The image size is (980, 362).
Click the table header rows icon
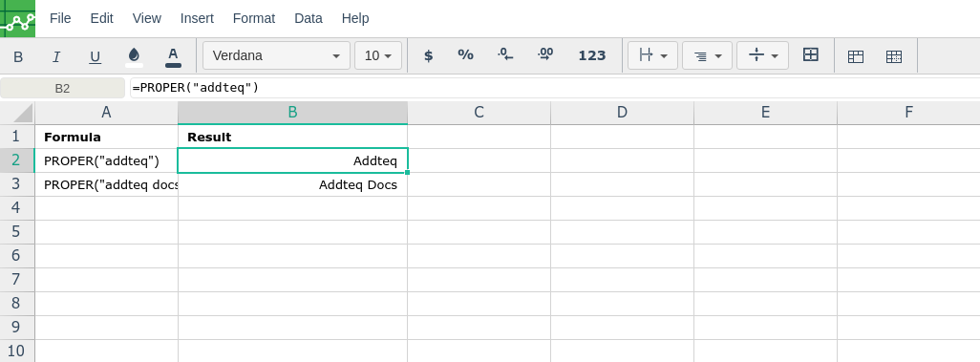tap(856, 56)
